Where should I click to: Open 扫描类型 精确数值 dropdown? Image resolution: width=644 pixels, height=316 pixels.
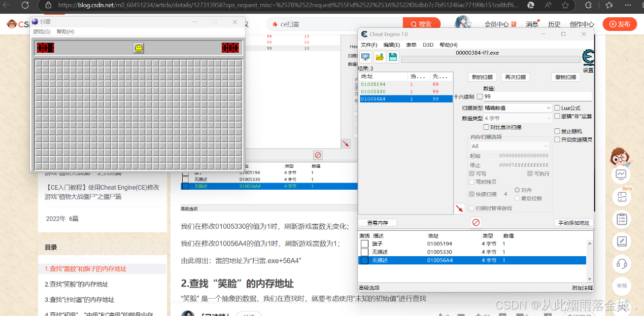[518, 108]
